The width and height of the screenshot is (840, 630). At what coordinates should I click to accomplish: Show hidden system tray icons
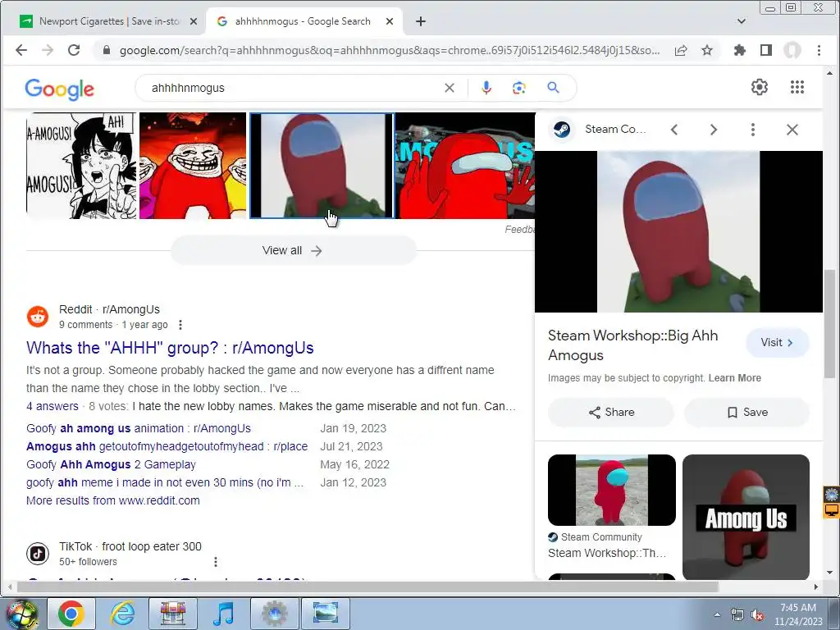[717, 614]
